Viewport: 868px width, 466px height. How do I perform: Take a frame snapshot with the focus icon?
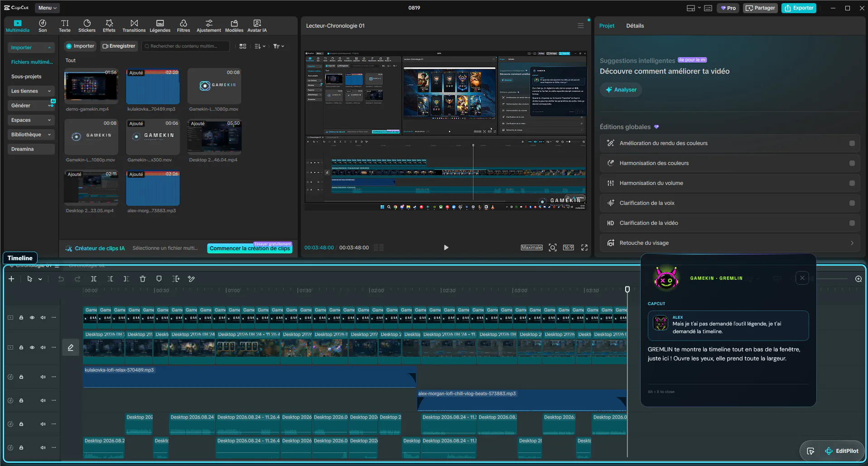[x=553, y=248]
